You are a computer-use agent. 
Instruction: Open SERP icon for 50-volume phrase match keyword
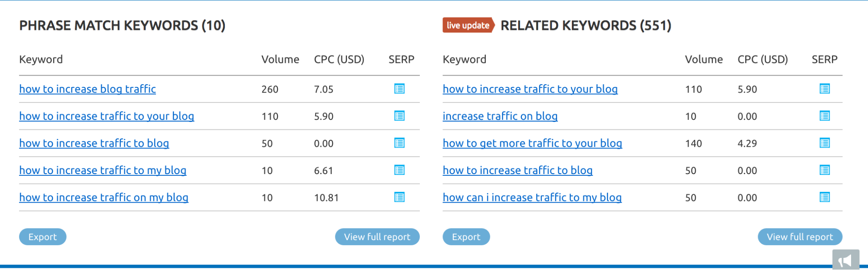click(x=399, y=143)
